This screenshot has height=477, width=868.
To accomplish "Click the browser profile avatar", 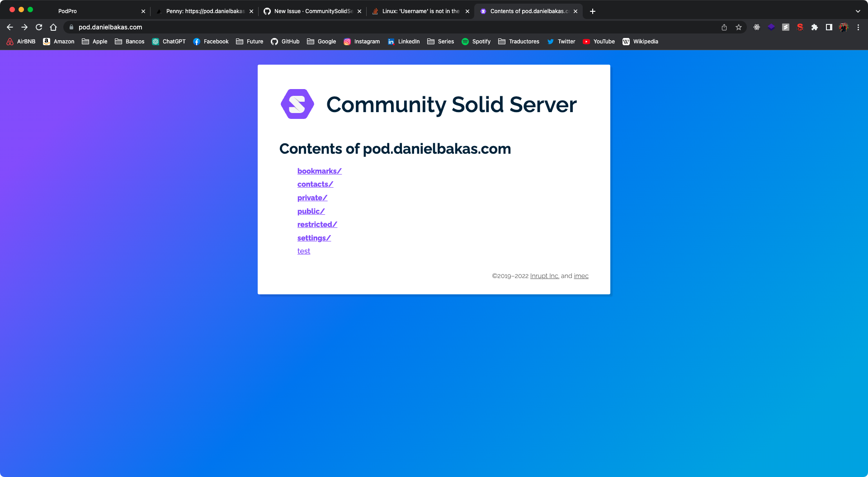I will 844,27.
